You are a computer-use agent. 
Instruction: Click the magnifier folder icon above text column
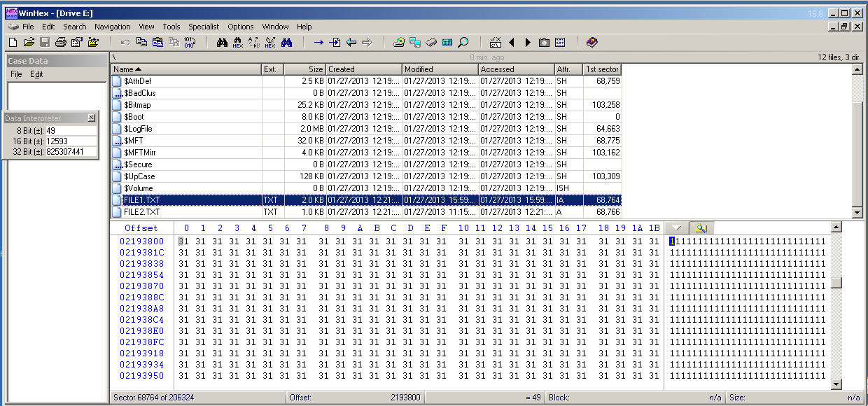[x=701, y=228]
